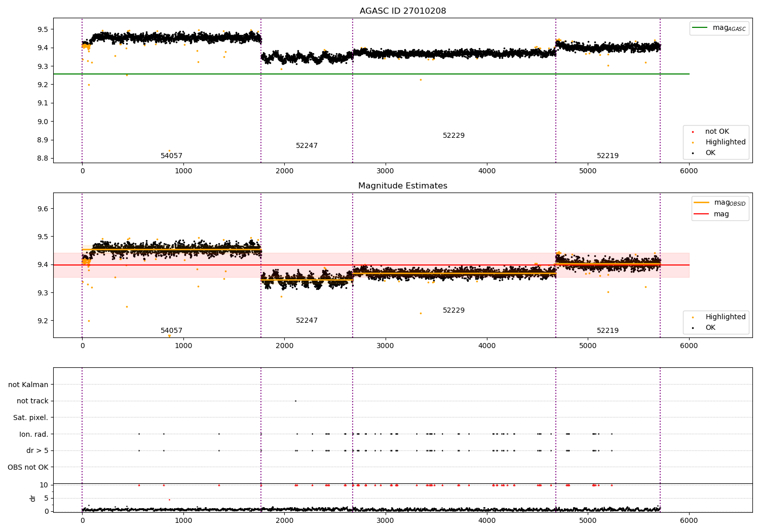Click the 'dr > 5' axis label

coord(37,450)
